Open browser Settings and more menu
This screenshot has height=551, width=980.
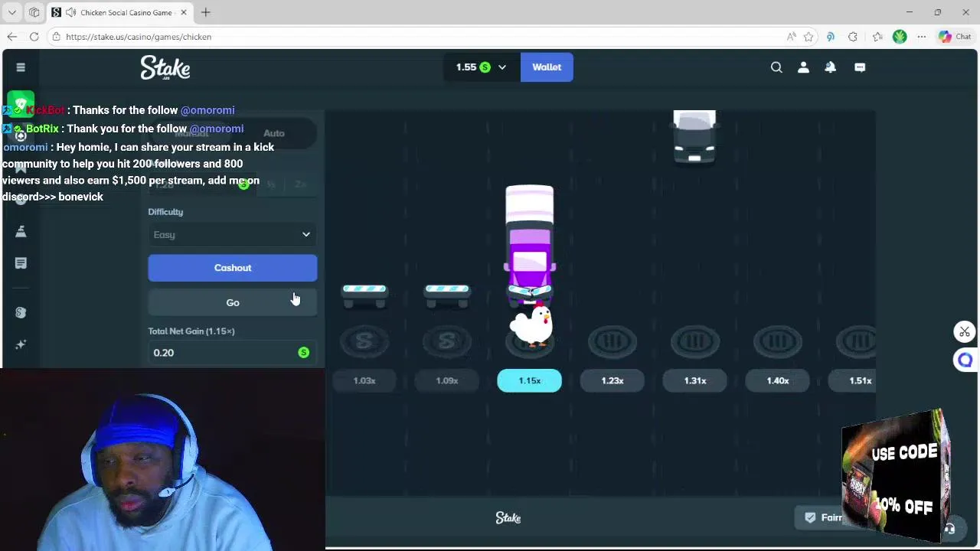(922, 37)
